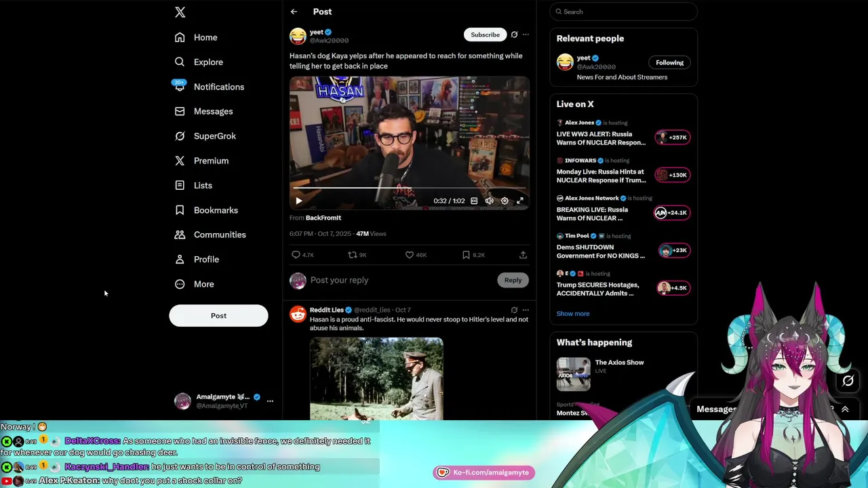Click Show more under Live on X
Viewport: 868px width, 488px height.
pos(573,314)
